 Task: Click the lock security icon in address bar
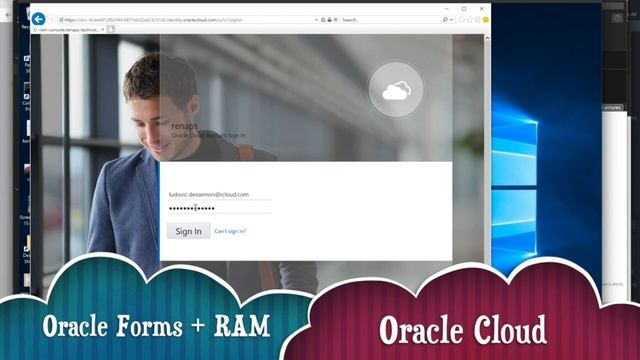329,20
